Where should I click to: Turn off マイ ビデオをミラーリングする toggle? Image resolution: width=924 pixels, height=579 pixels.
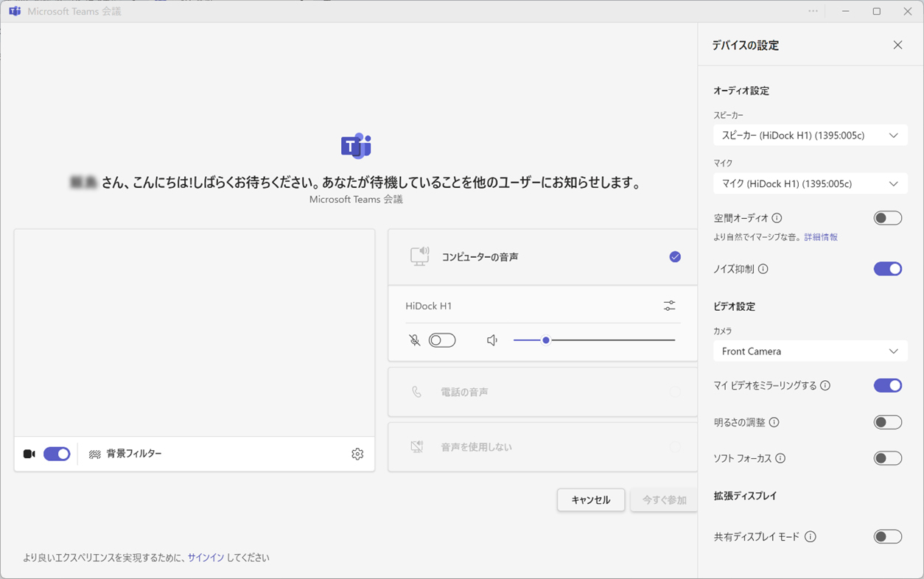(x=888, y=385)
